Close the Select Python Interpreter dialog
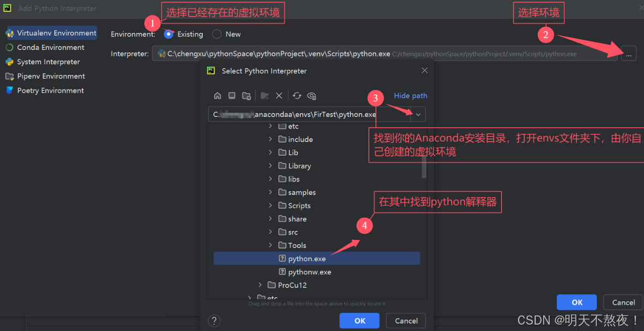Screen dimensions: 644x331 pyautogui.click(x=425, y=71)
